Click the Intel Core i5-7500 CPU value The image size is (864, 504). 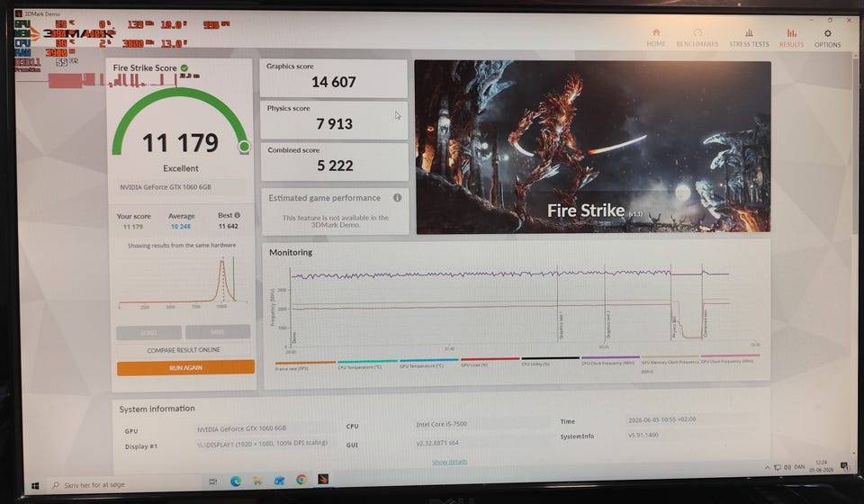(x=441, y=424)
